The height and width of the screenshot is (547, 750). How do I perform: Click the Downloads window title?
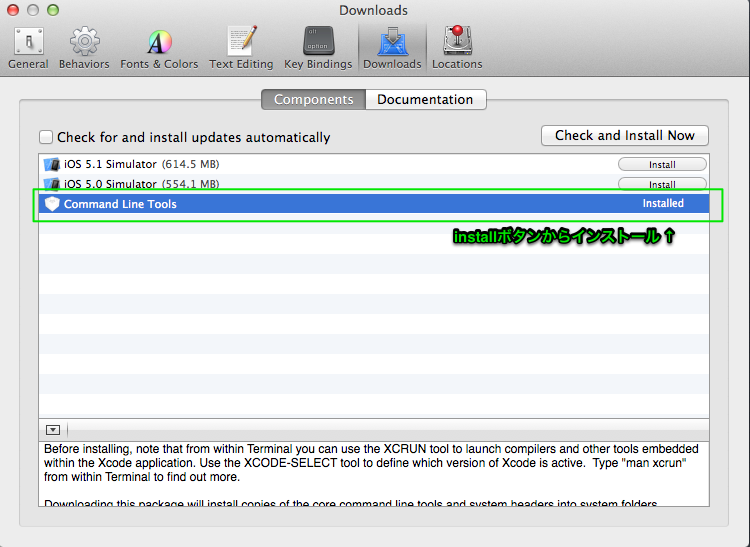click(x=374, y=11)
